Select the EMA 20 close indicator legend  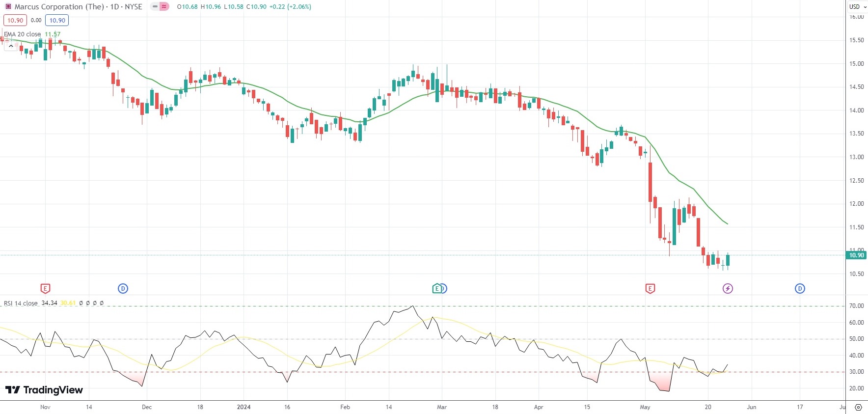(x=23, y=34)
